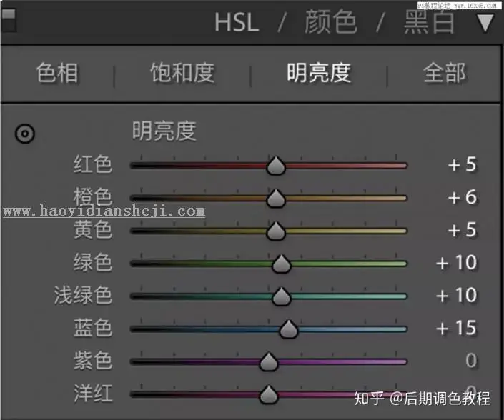Open the 明亮度 tab
Viewport: 504px width, 420px height.
tap(319, 73)
